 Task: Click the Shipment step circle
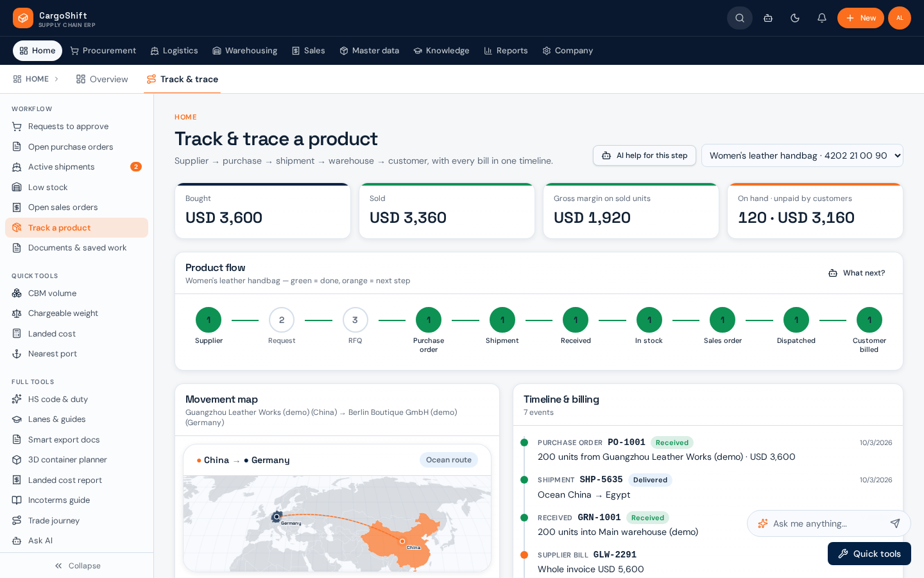coord(502,320)
